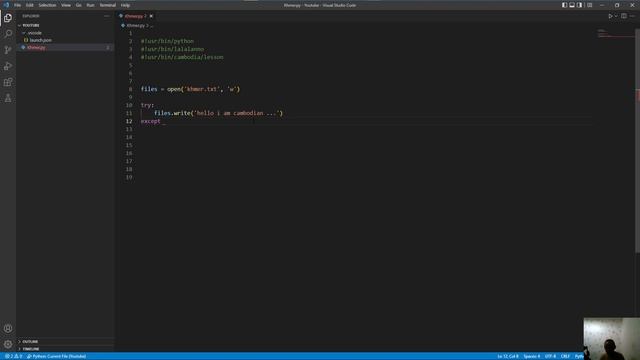Open the Help menu
Viewport: 640px width, 360px height.
click(x=125, y=5)
